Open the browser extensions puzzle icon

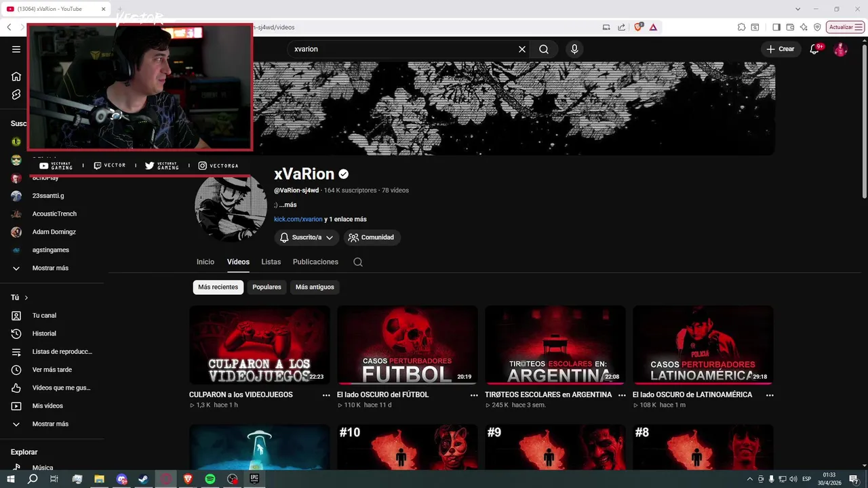pyautogui.click(x=741, y=27)
